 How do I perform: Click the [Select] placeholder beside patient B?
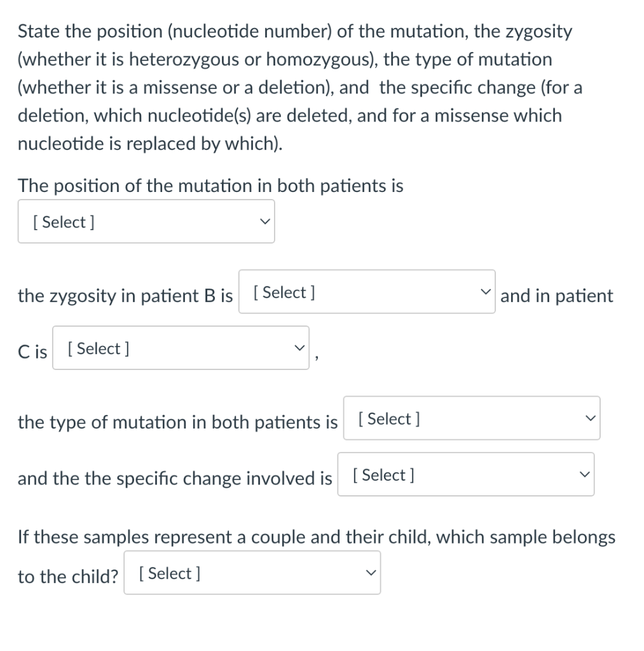(284, 292)
